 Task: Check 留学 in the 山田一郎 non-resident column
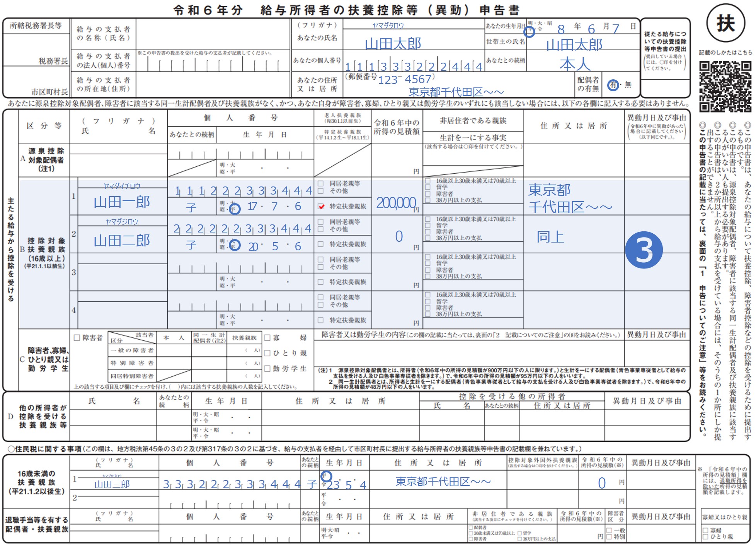coord(428,187)
